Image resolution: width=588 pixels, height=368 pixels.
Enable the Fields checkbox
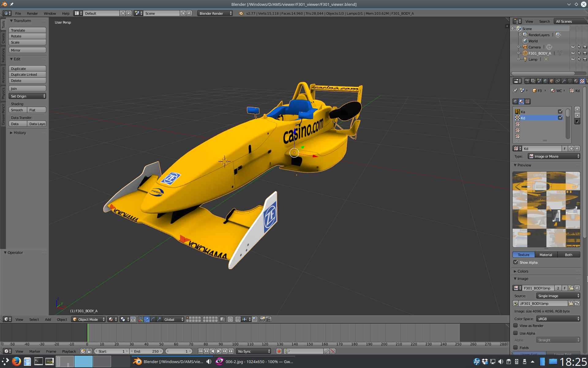pos(516,347)
